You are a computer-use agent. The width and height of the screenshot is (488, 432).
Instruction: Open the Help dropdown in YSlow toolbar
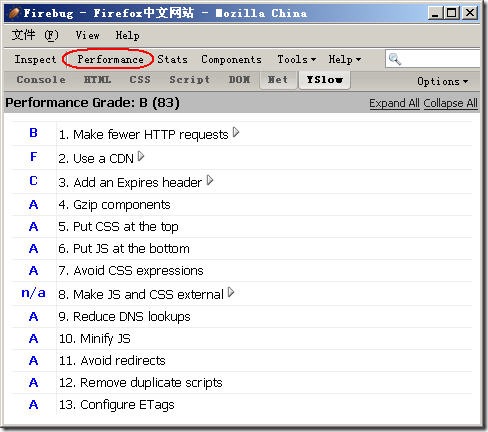click(x=345, y=59)
